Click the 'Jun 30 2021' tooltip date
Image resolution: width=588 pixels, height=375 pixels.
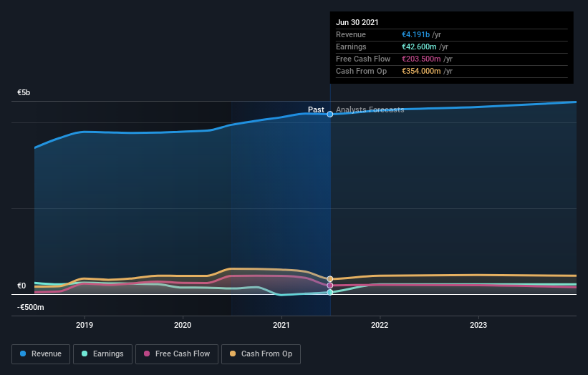tap(357, 22)
